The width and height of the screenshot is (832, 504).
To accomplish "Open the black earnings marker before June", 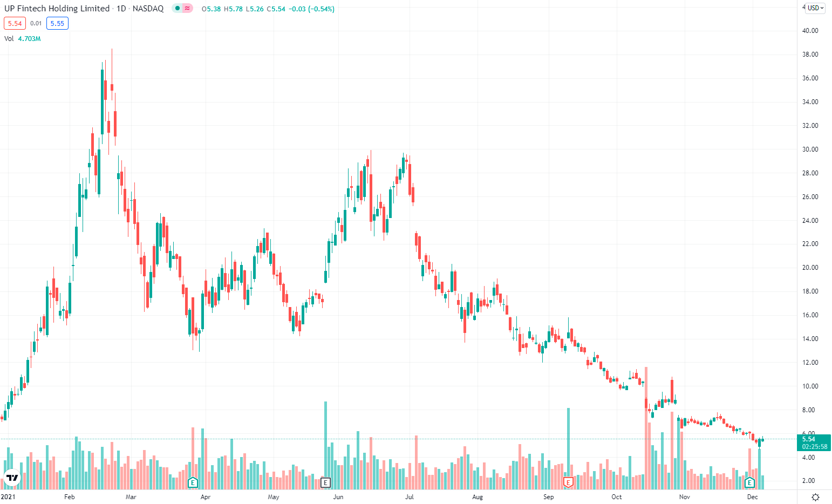I will (x=325, y=482).
